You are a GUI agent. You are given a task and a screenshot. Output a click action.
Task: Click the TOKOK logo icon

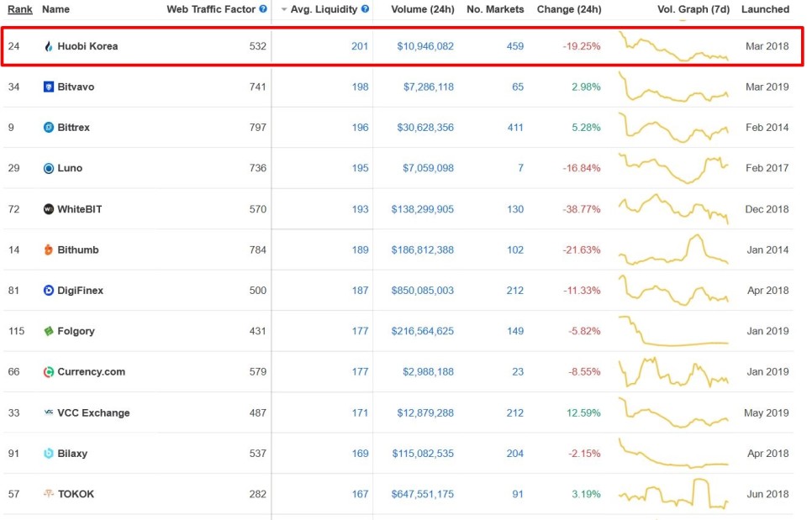click(x=49, y=494)
